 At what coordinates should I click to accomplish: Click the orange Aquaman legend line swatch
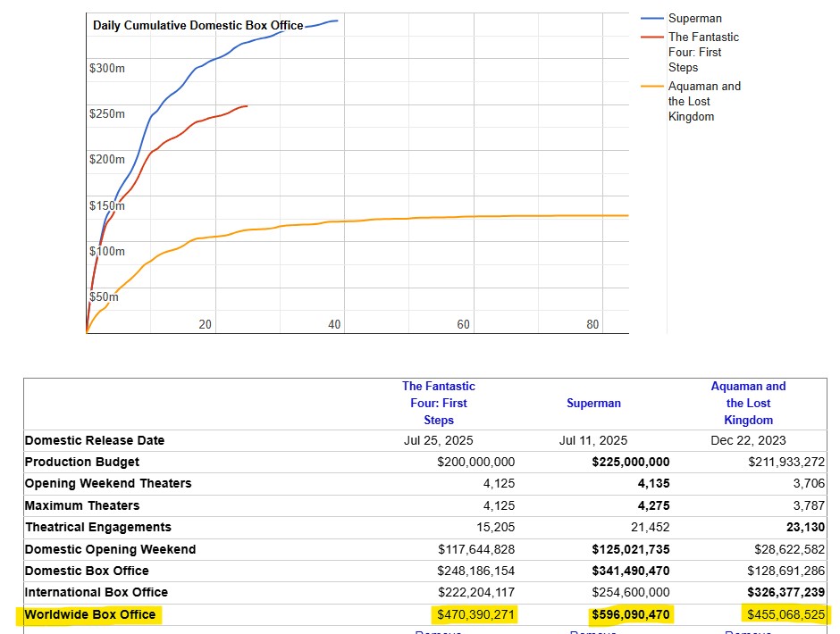pos(652,87)
